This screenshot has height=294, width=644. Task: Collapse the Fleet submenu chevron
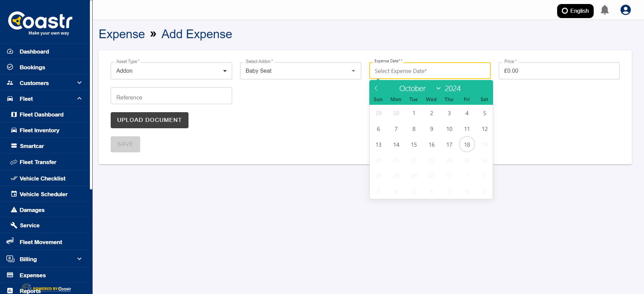point(79,98)
